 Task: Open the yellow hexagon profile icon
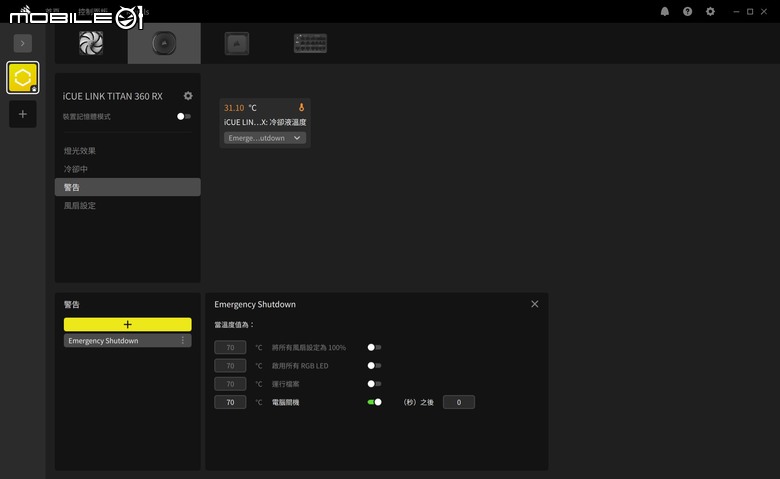click(22, 78)
